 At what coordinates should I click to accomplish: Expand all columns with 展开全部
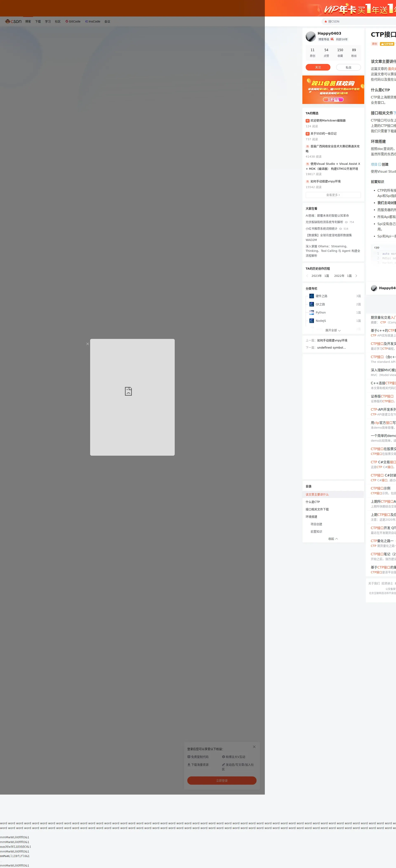click(x=333, y=330)
